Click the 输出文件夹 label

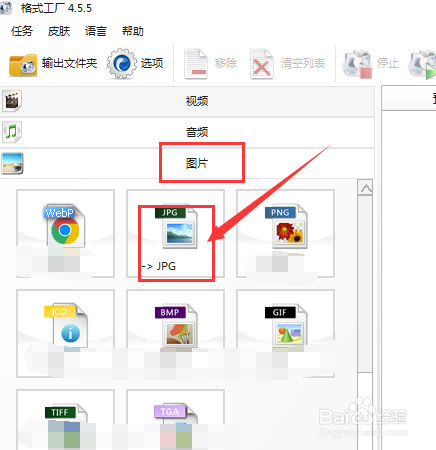click(x=69, y=63)
